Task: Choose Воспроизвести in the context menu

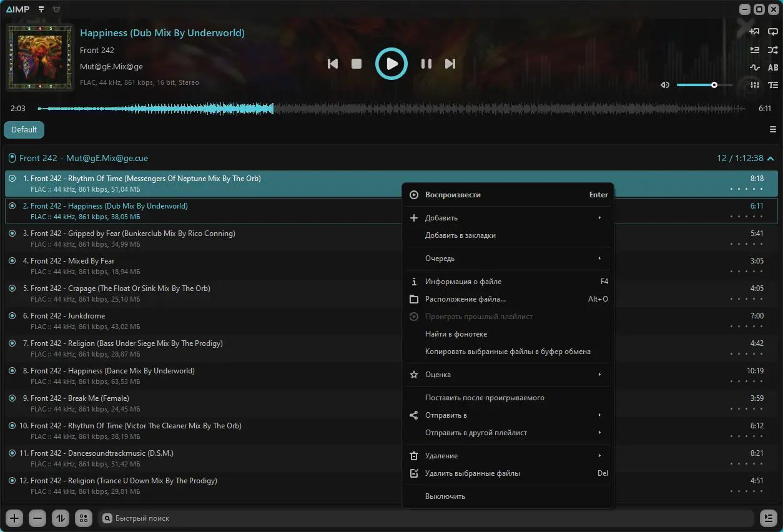Action: click(508, 195)
